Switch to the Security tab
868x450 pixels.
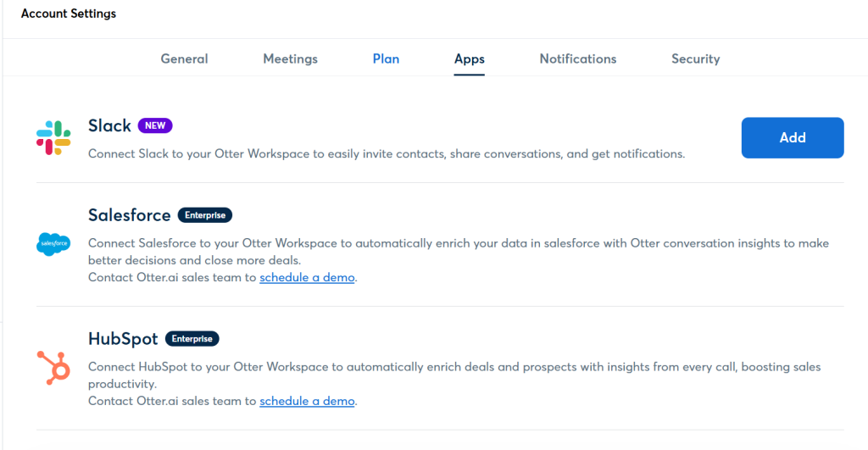coord(695,58)
